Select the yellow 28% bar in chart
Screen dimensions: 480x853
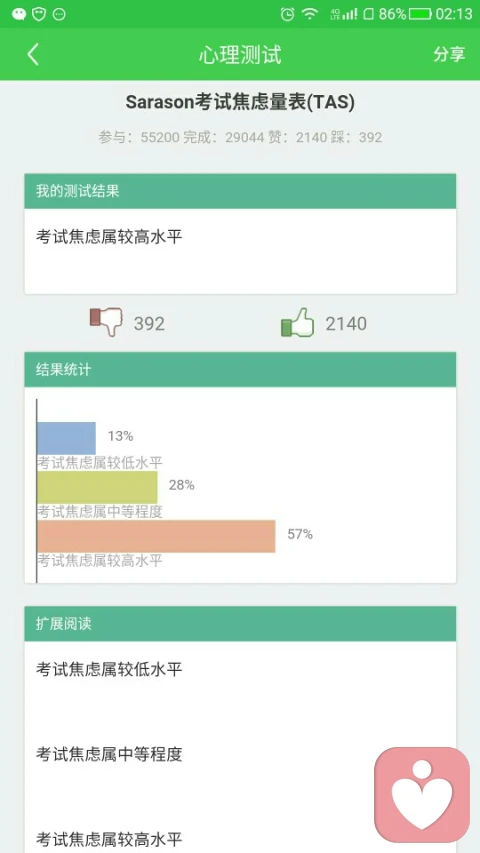[x=97, y=487]
